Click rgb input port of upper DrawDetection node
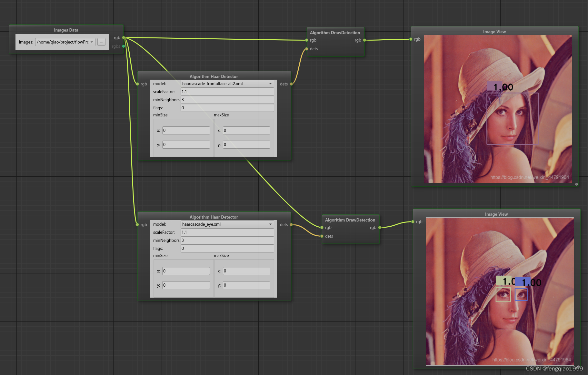 pos(307,40)
